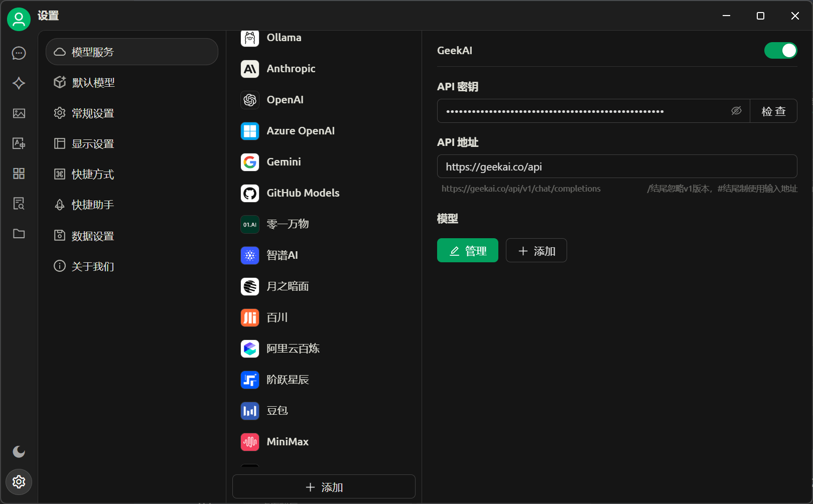The height and width of the screenshot is (504, 813).
Task: Click the chat/completions URL hint text
Action: [x=521, y=189]
